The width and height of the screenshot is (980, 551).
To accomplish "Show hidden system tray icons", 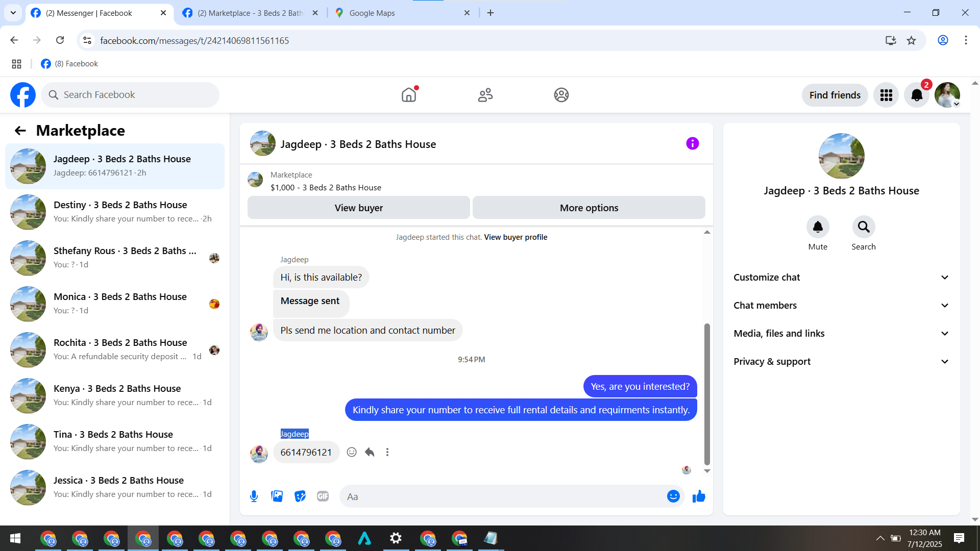I will point(880,538).
